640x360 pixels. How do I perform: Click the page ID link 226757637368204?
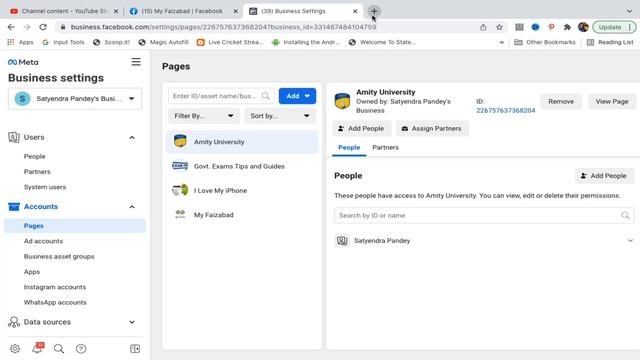505,110
